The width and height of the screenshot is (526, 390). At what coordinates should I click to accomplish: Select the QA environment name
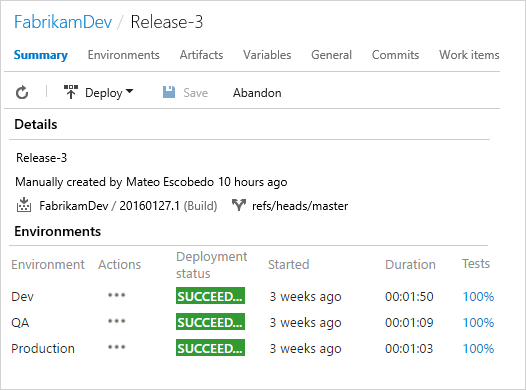click(x=20, y=323)
